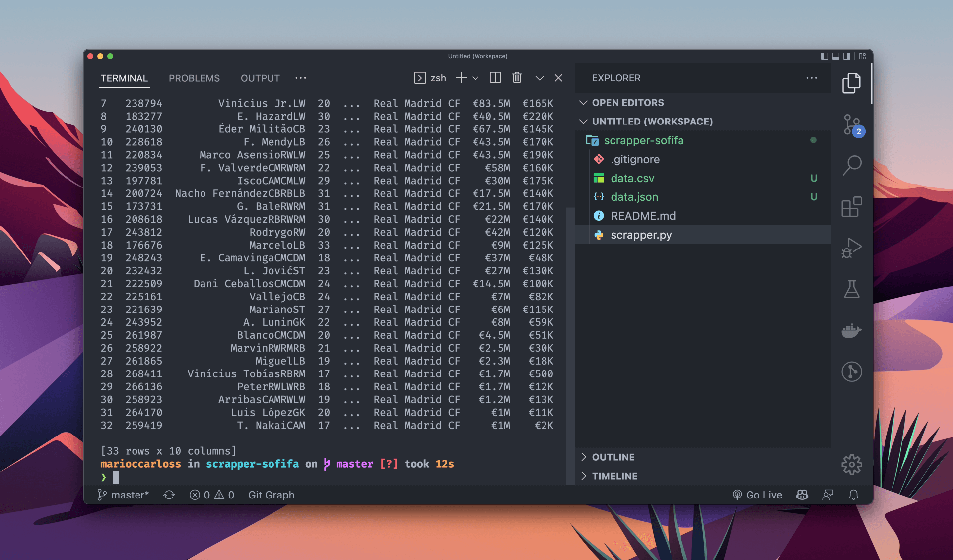Viewport: 953px width, 560px height.
Task: Switch to the Output tab
Action: (x=260, y=78)
